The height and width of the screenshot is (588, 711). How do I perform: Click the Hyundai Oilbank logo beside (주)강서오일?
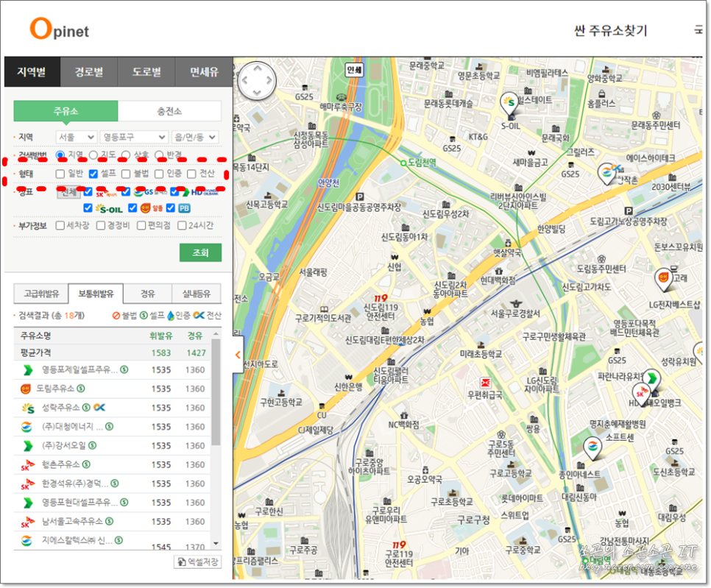coord(28,446)
